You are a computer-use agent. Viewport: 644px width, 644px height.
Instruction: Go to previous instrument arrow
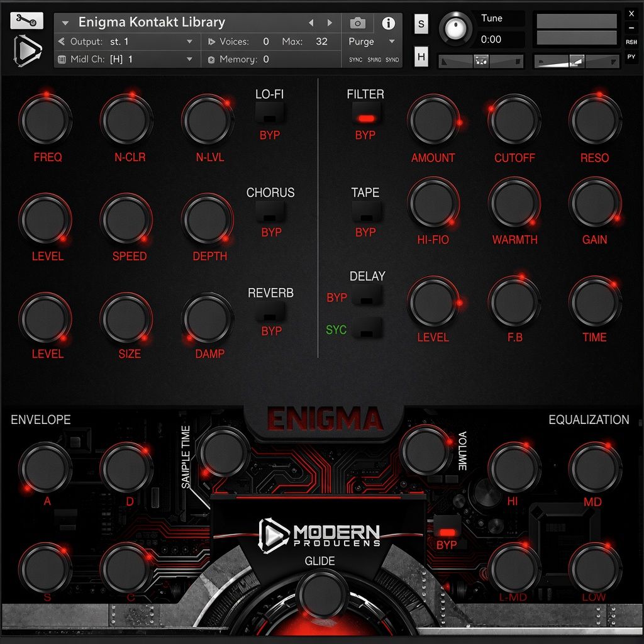tap(311, 23)
